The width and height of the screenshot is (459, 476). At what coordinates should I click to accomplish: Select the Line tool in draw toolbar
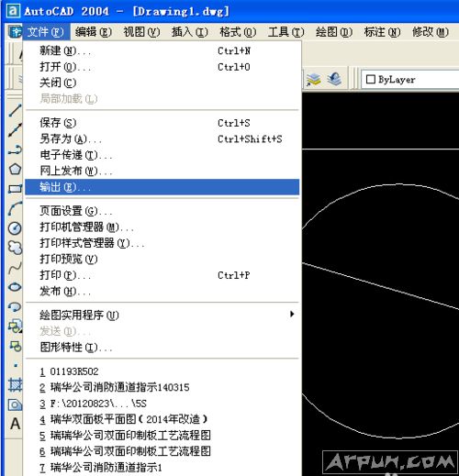pyautogui.click(x=15, y=110)
